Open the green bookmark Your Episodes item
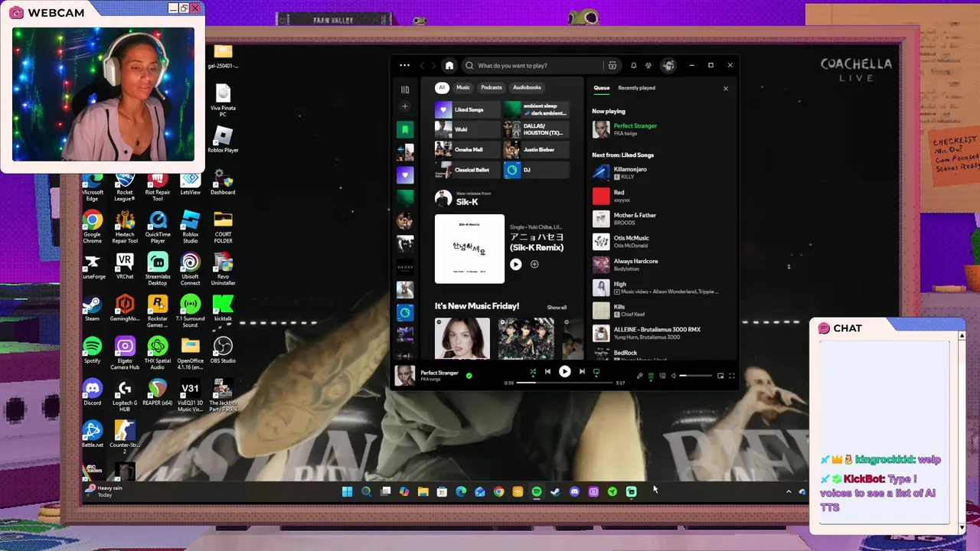This screenshot has height=551, width=980. [x=405, y=129]
